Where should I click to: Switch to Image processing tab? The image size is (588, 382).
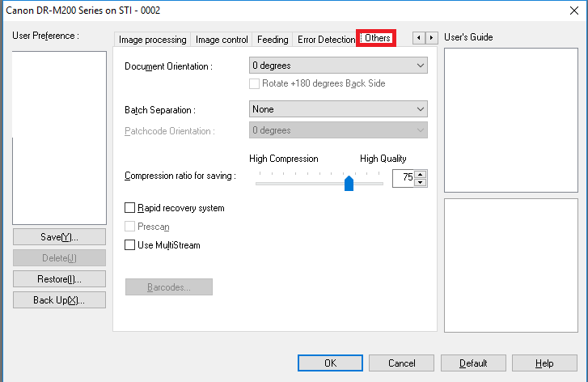click(x=152, y=39)
